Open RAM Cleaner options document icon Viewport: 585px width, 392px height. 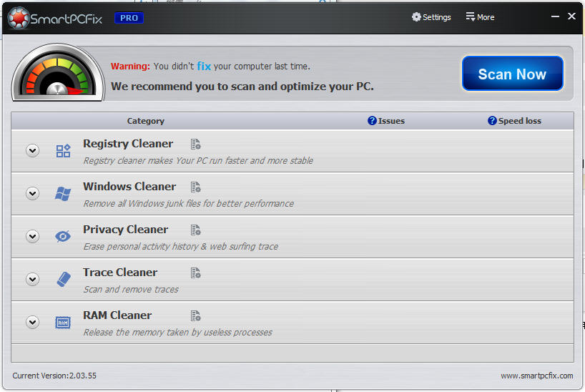(x=195, y=316)
